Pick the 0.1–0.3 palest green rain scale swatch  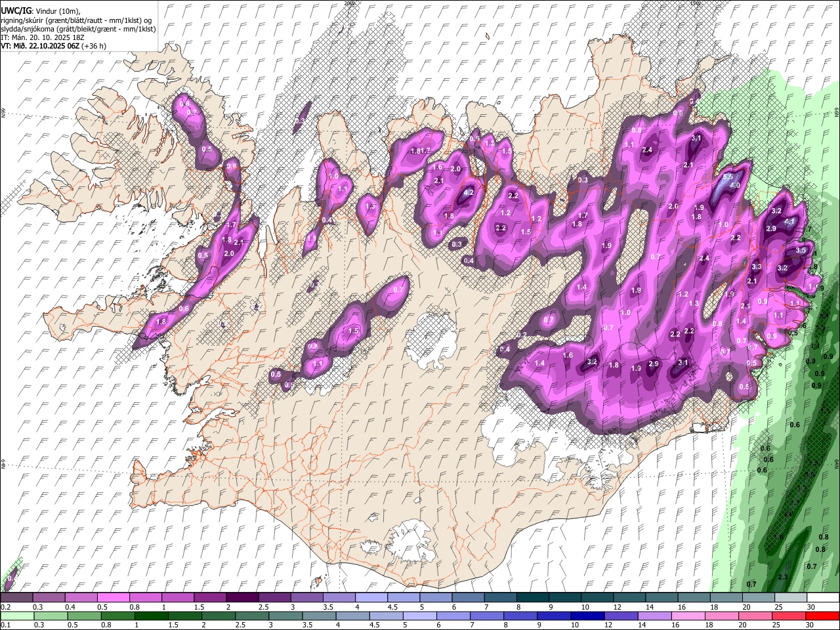click(17, 616)
